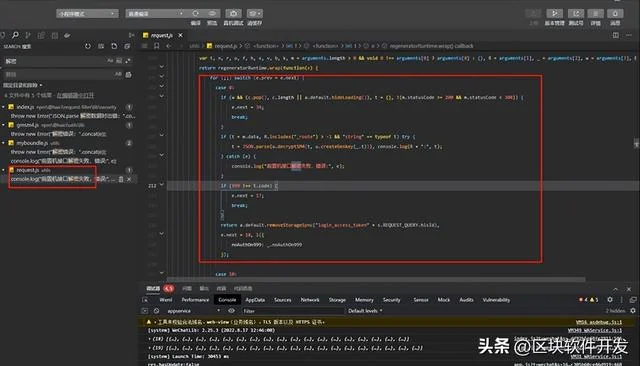The height and width of the screenshot is (366, 640).
Task: Click the replace all icon
Action: click(129, 74)
